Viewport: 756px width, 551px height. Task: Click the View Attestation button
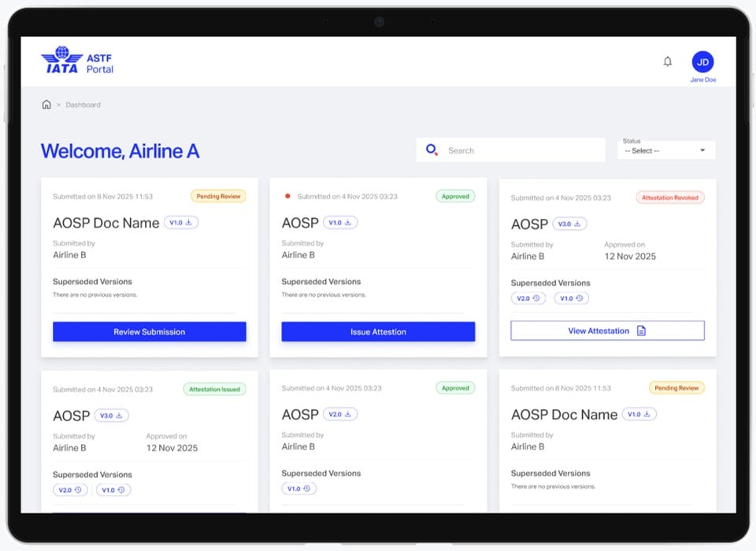[607, 331]
